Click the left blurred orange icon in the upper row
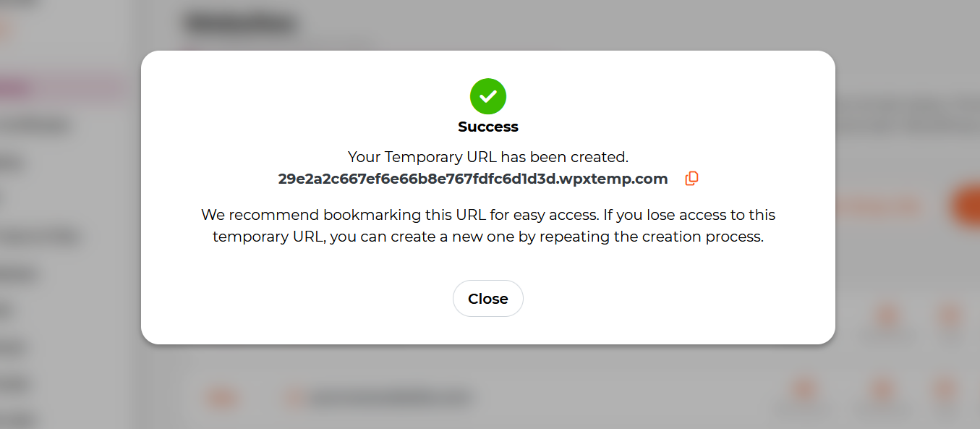Image resolution: width=980 pixels, height=429 pixels. (887, 316)
